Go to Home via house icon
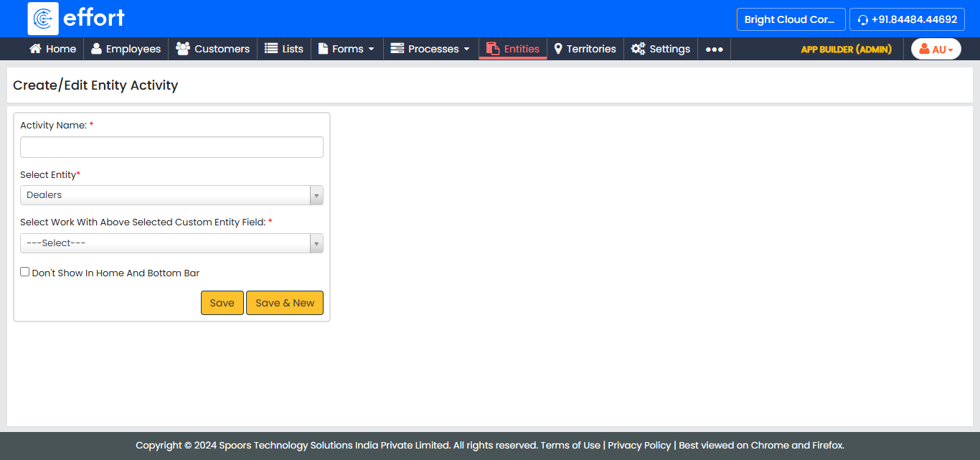980x460 pixels. [35, 49]
